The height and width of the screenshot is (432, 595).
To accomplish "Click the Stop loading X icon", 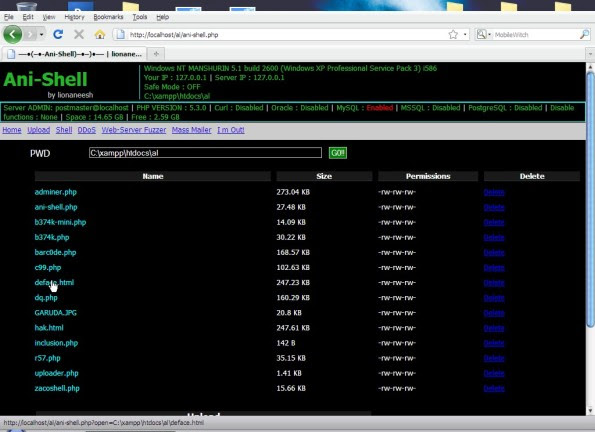I will pyautogui.click(x=79, y=35).
